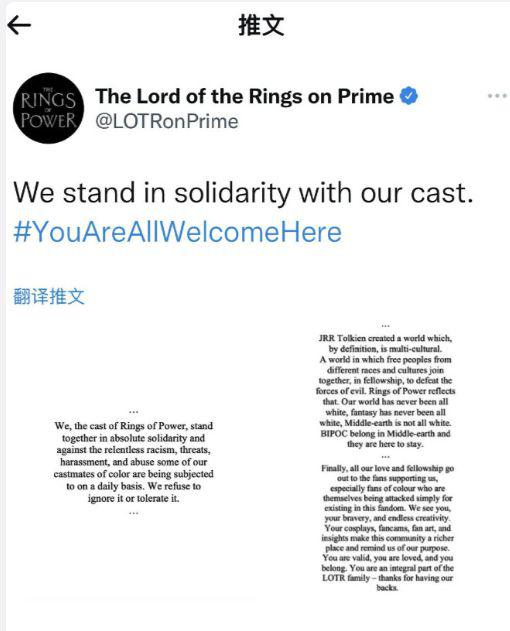The height and width of the screenshot is (631, 510).
Task: Tap the 'Finally, all our love' paragraph
Action: point(387,528)
